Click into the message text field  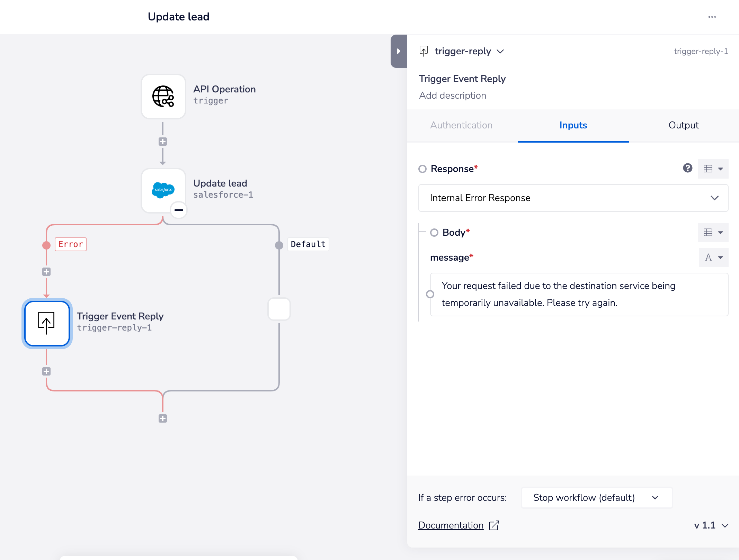(x=578, y=294)
